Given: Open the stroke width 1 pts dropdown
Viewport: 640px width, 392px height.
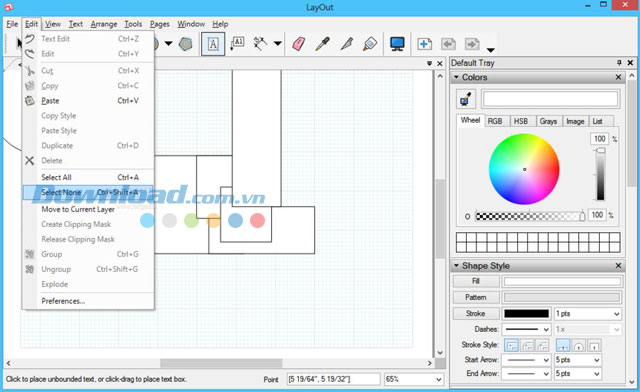Looking at the screenshot, I should [x=588, y=314].
